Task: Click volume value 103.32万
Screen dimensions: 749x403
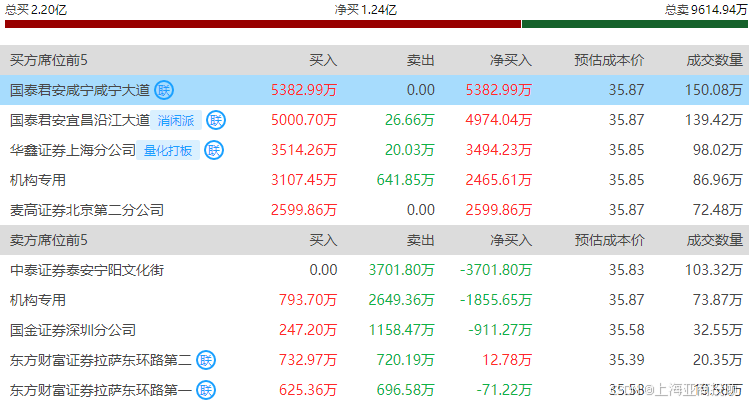Action: pyautogui.click(x=714, y=270)
